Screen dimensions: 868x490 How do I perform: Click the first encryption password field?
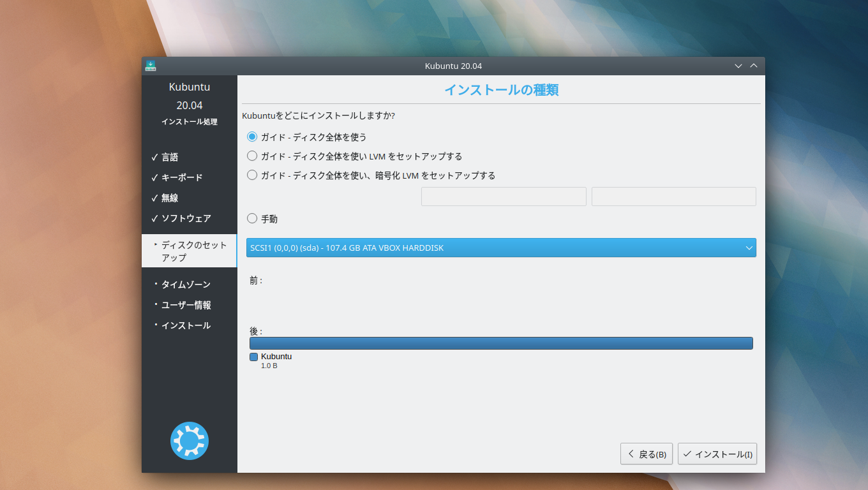[x=504, y=197]
